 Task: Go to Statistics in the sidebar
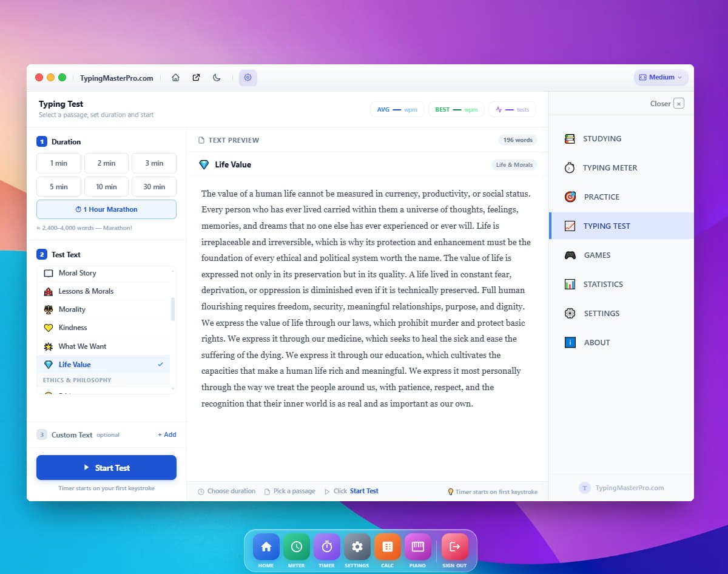click(602, 285)
